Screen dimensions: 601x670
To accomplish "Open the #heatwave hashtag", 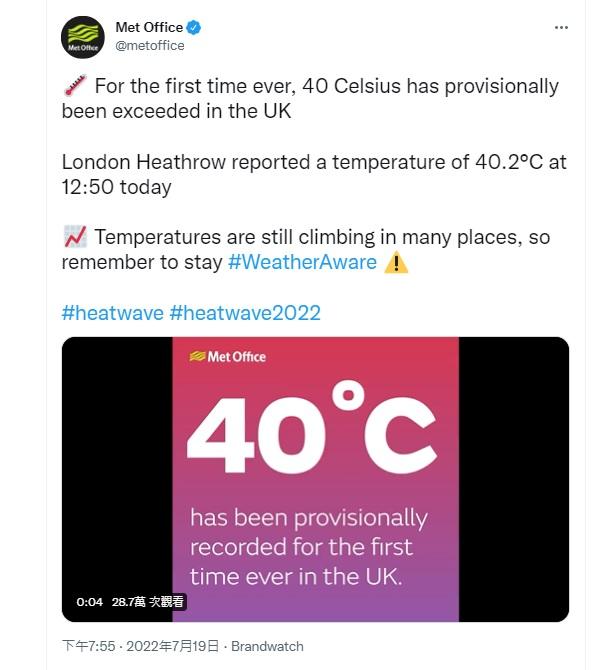I will point(112,313).
